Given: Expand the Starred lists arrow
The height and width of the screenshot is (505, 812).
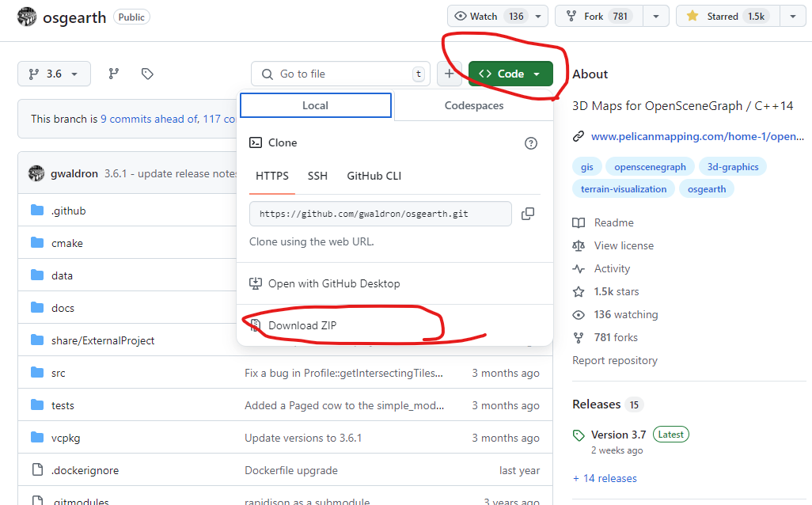Looking at the screenshot, I should pyautogui.click(x=793, y=17).
